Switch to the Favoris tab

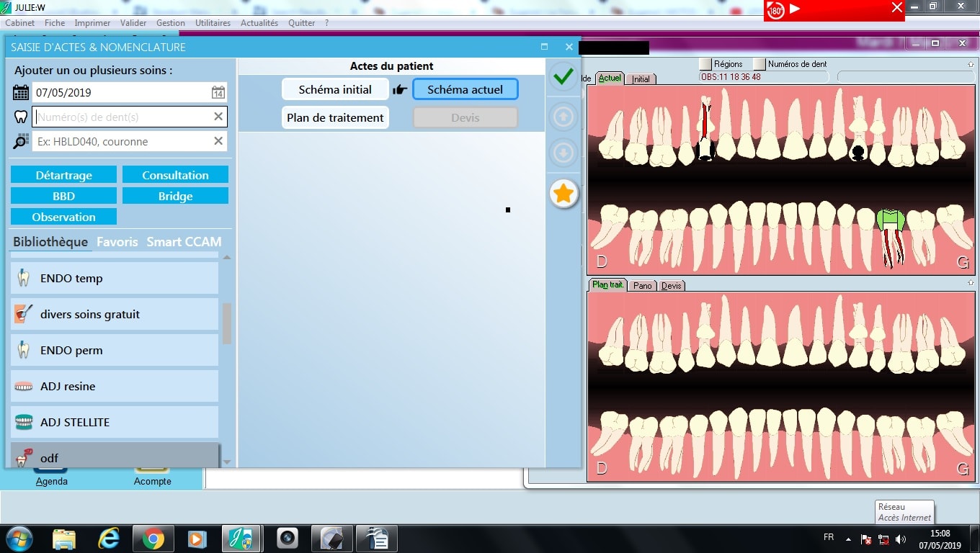click(117, 242)
